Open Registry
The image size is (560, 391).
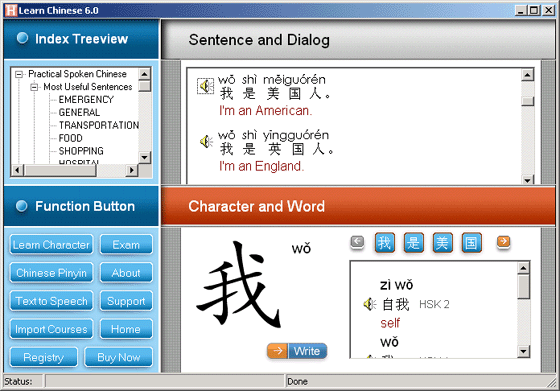click(44, 357)
